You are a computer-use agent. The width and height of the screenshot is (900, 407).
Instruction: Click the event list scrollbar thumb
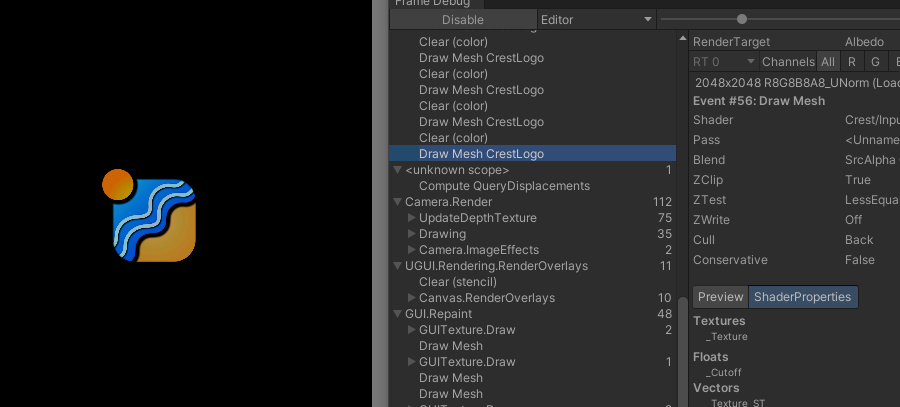pyautogui.click(x=682, y=351)
